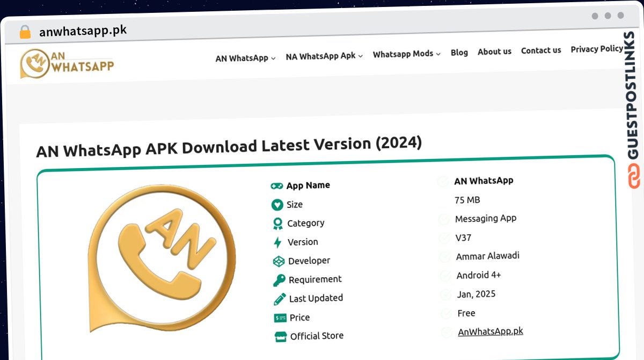Viewport: 644px width, 360px height.
Task: Click the Messaging App value
Action: pos(486,219)
